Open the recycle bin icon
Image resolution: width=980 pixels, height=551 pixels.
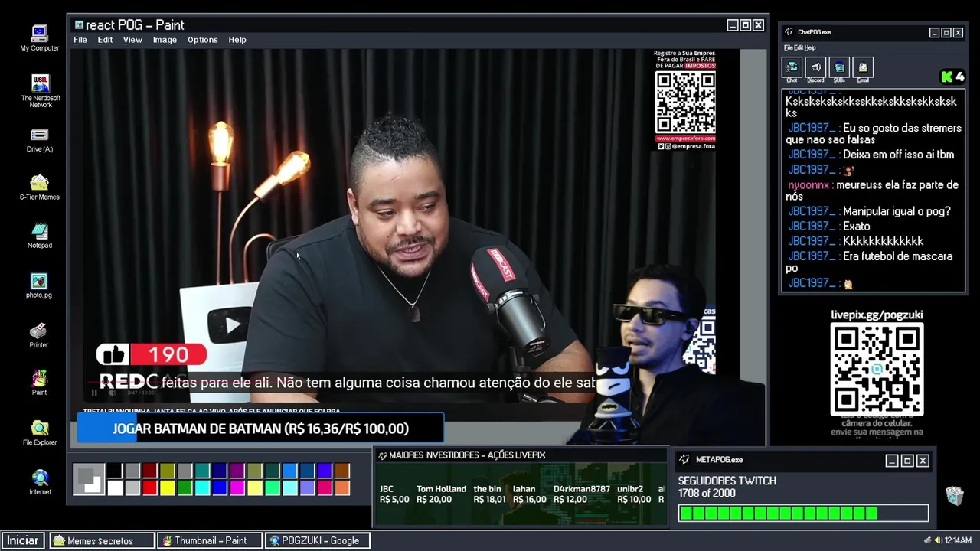(x=954, y=496)
